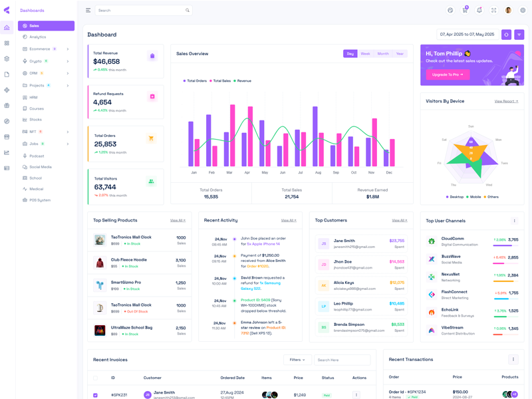This screenshot has height=399, width=532.
Task: Click the Total Sales pink legend swatch
Action: click(211, 80)
